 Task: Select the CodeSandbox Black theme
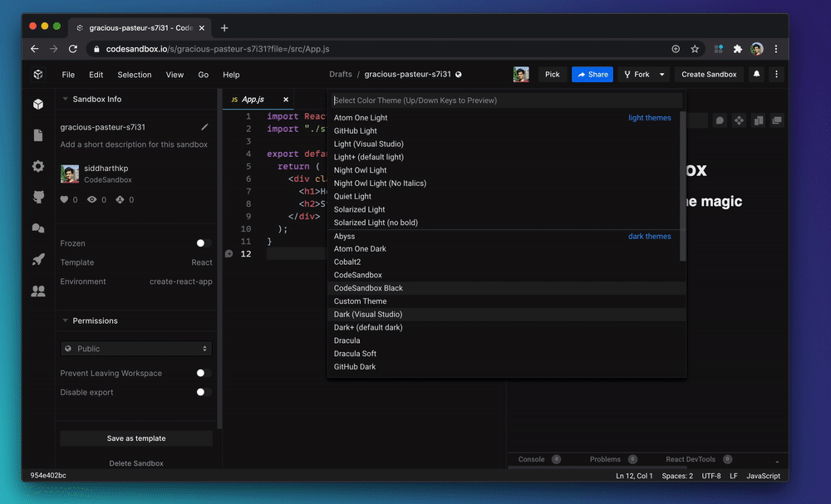click(x=507, y=288)
